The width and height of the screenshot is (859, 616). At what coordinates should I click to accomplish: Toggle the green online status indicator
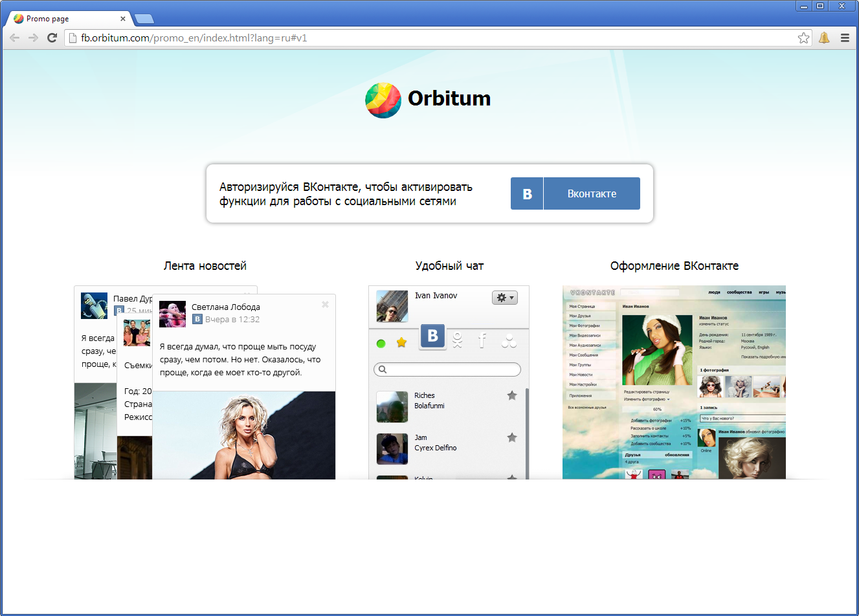click(x=381, y=343)
